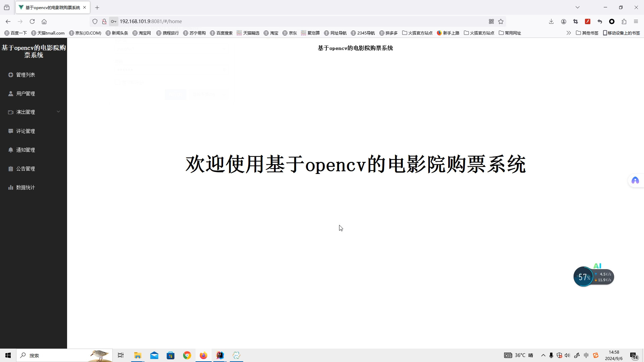Screen dimensions: 644x362
Task: Open a new browser tab
Action: [x=97, y=7]
